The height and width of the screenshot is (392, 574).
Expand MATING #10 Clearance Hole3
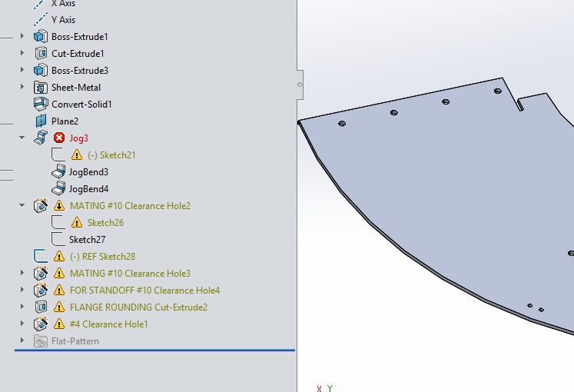click(x=22, y=273)
